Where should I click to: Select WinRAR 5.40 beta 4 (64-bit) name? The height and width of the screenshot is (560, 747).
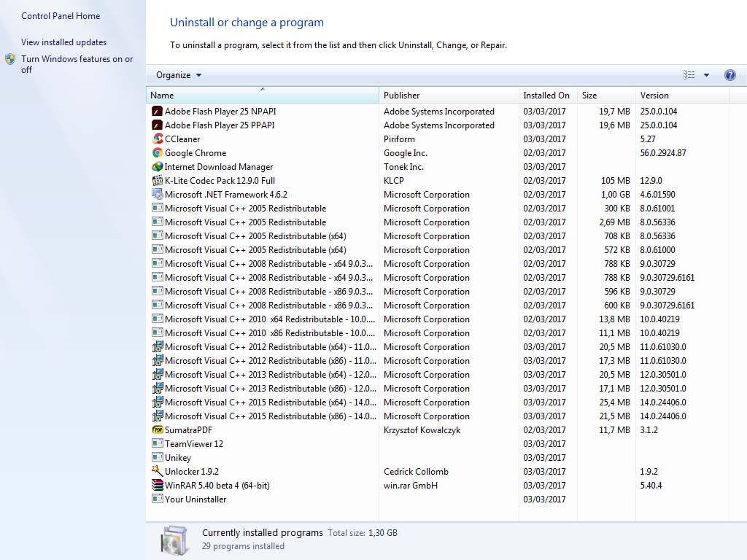tap(217, 485)
